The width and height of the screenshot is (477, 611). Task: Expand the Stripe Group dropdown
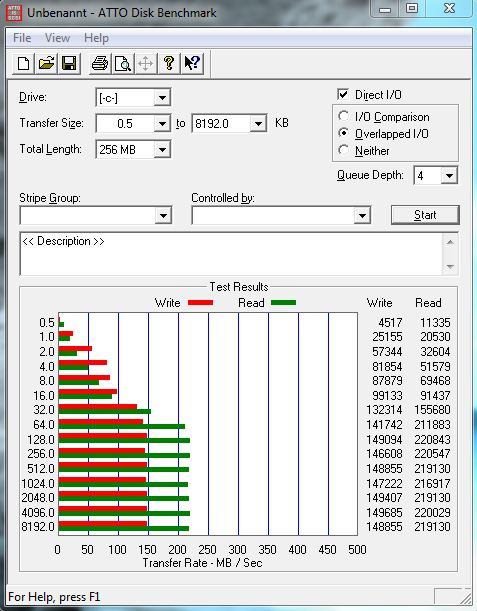[x=95, y=215]
